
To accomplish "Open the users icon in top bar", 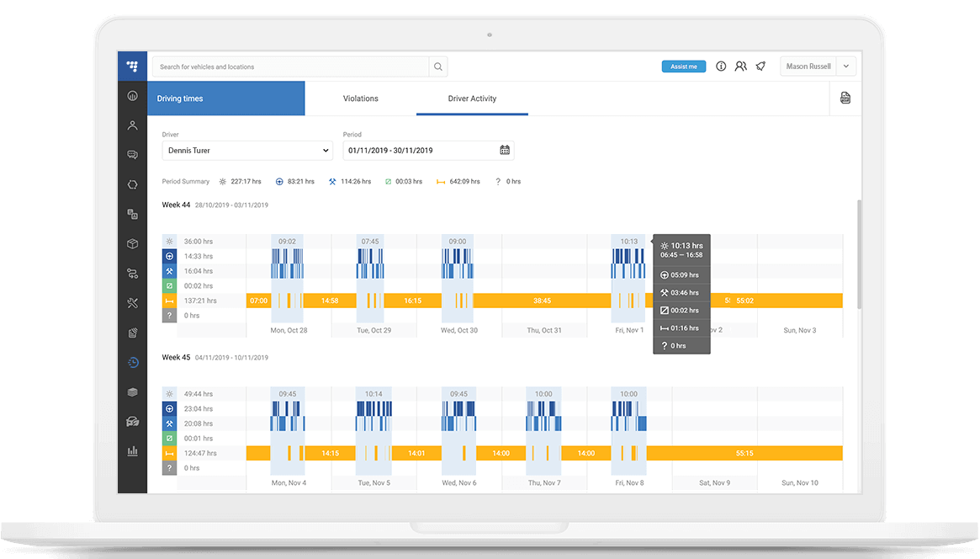I will (740, 67).
